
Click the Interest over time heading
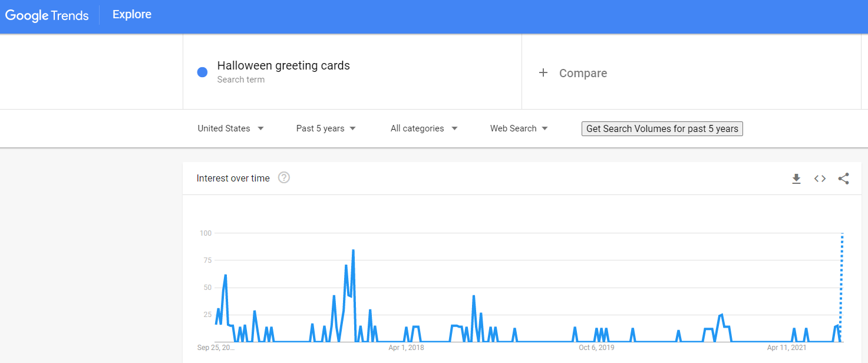(x=233, y=178)
